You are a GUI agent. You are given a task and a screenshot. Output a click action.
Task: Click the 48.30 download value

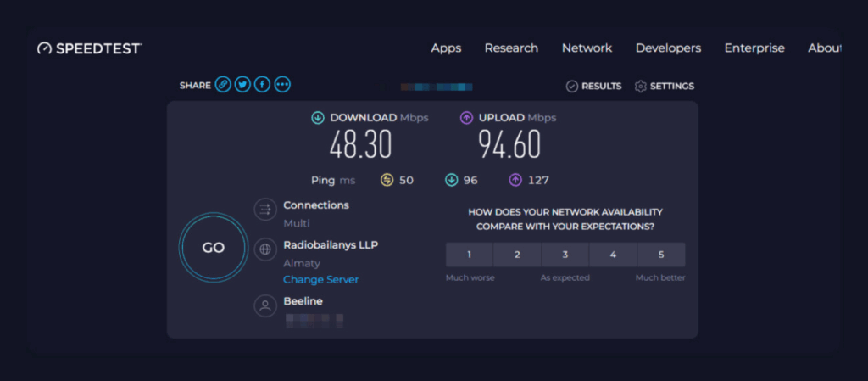(360, 145)
